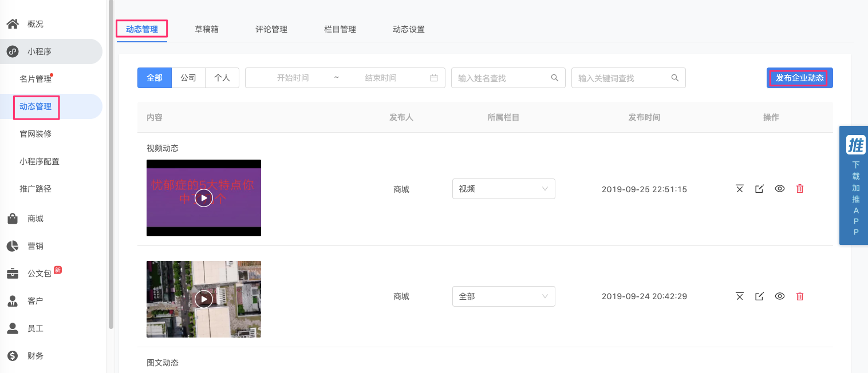The height and width of the screenshot is (373, 868).
Task: Click the 输入关键词查找 search field
Action: point(629,78)
